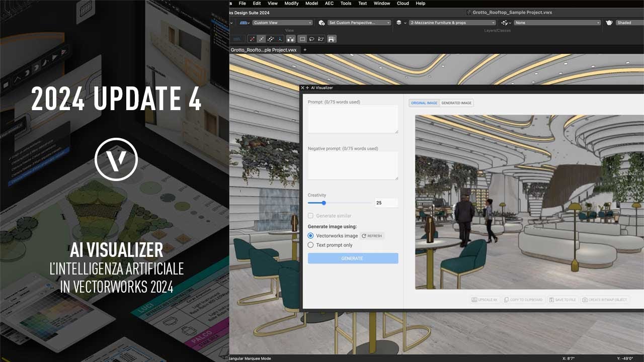The height and width of the screenshot is (362, 644).
Task: Switch to the Generated Image tab
Action: click(x=456, y=103)
